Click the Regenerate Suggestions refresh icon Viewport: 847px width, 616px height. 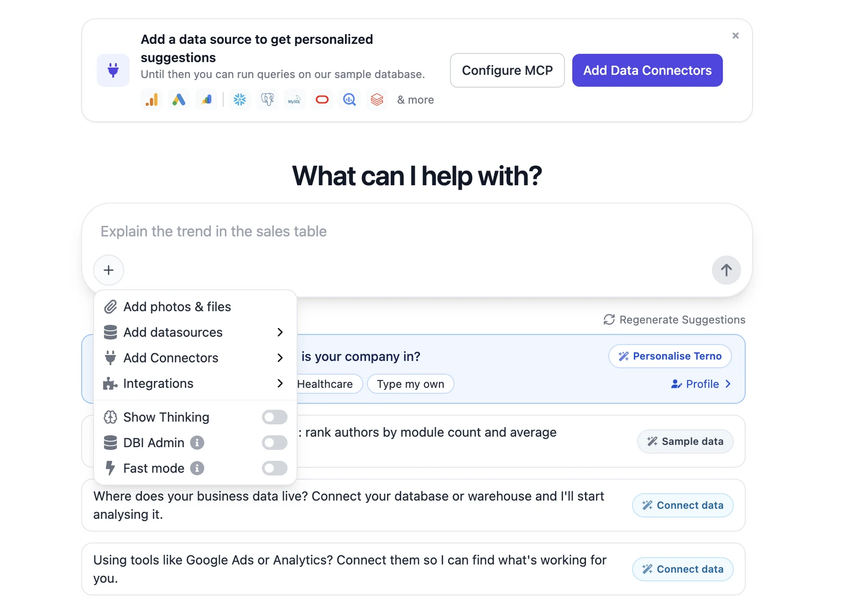609,320
